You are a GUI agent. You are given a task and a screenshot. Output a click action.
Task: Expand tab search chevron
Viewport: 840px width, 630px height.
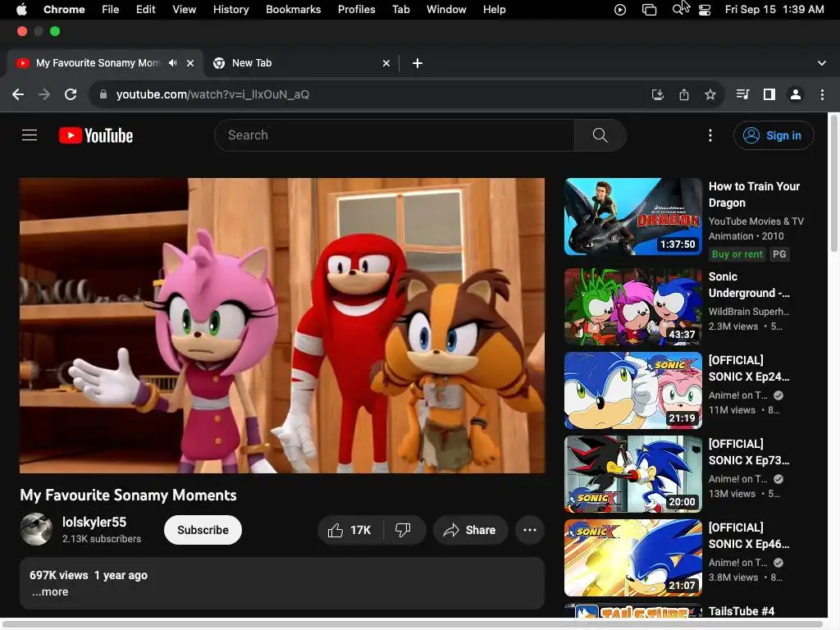pos(822,63)
